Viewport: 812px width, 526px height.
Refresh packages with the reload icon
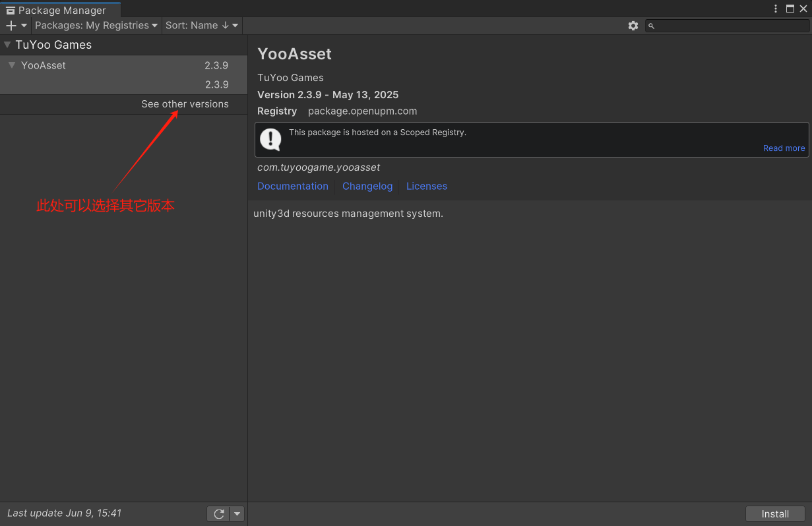tap(218, 513)
